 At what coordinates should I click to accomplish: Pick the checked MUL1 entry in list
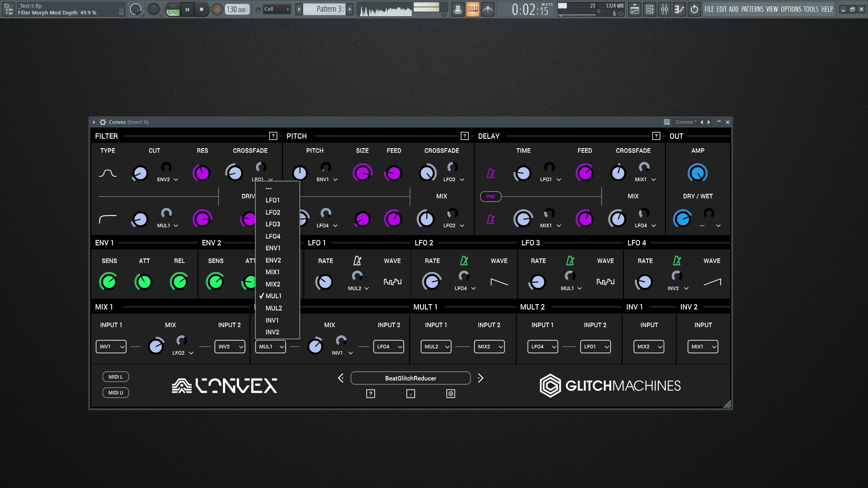[277, 296]
